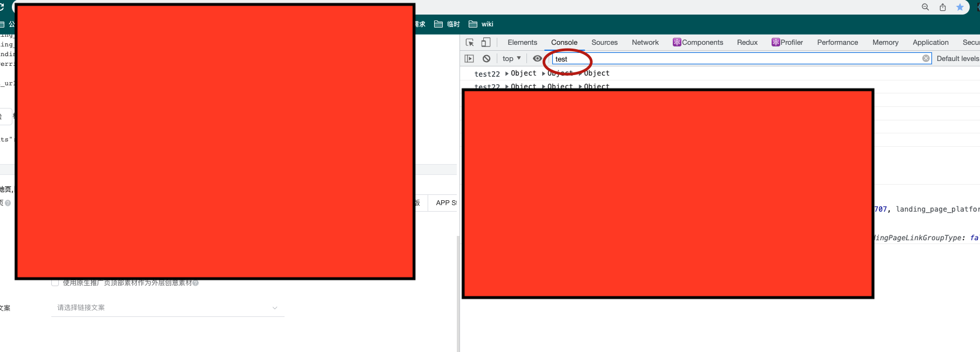
Task: Switch to the Network tab
Action: (x=645, y=42)
